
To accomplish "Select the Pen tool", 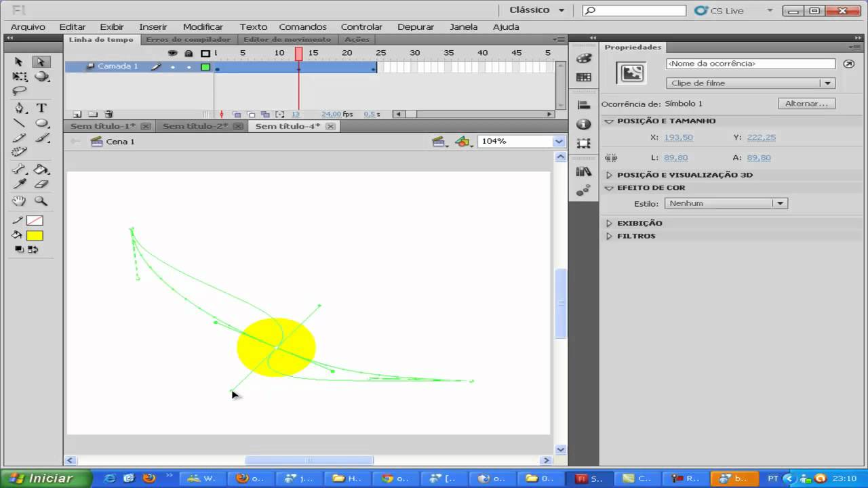I will 20,108.
